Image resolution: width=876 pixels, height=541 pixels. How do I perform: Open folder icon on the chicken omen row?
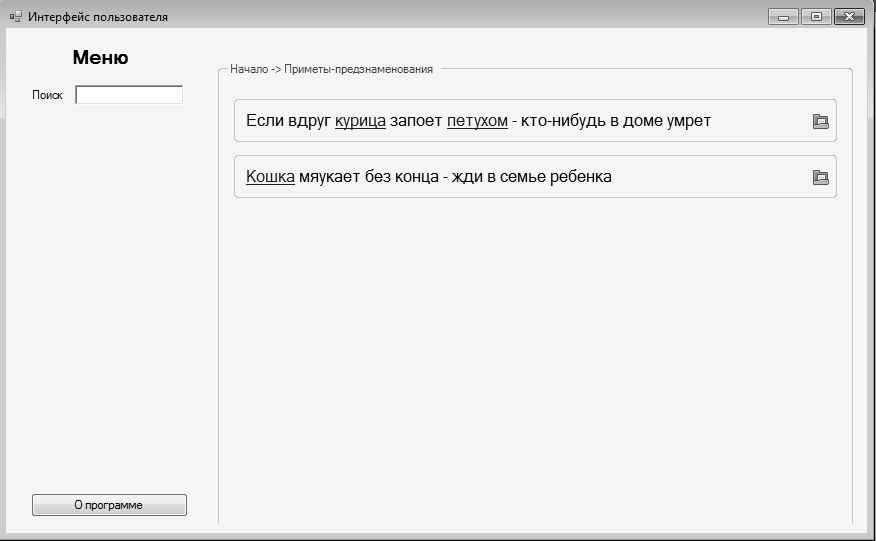click(820, 121)
